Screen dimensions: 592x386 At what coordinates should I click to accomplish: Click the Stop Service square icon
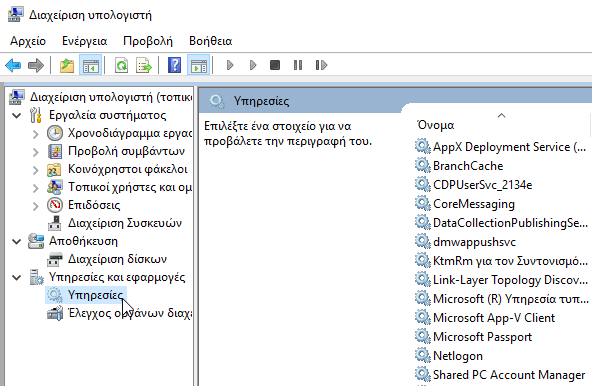click(x=275, y=65)
